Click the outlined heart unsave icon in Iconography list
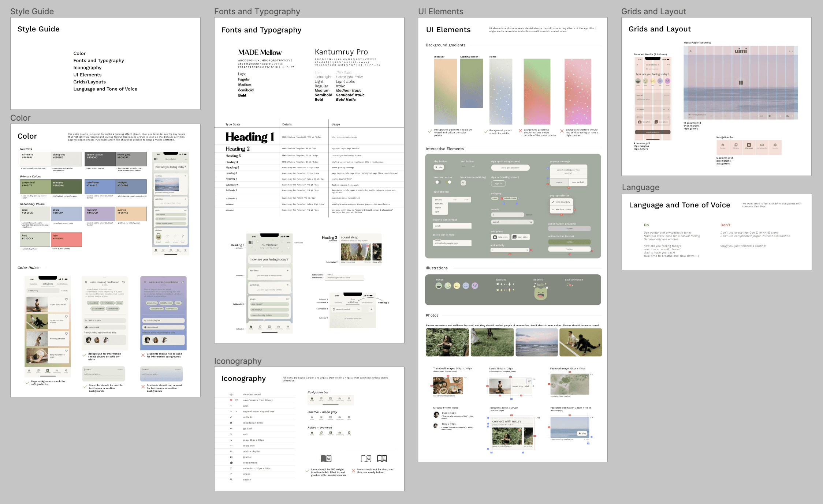 [237, 400]
